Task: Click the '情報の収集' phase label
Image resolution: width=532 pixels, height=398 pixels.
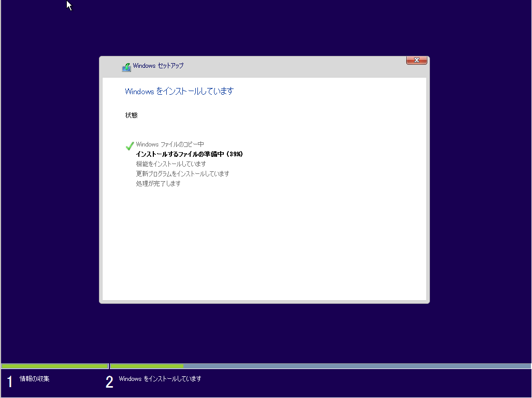Action: [x=35, y=379]
